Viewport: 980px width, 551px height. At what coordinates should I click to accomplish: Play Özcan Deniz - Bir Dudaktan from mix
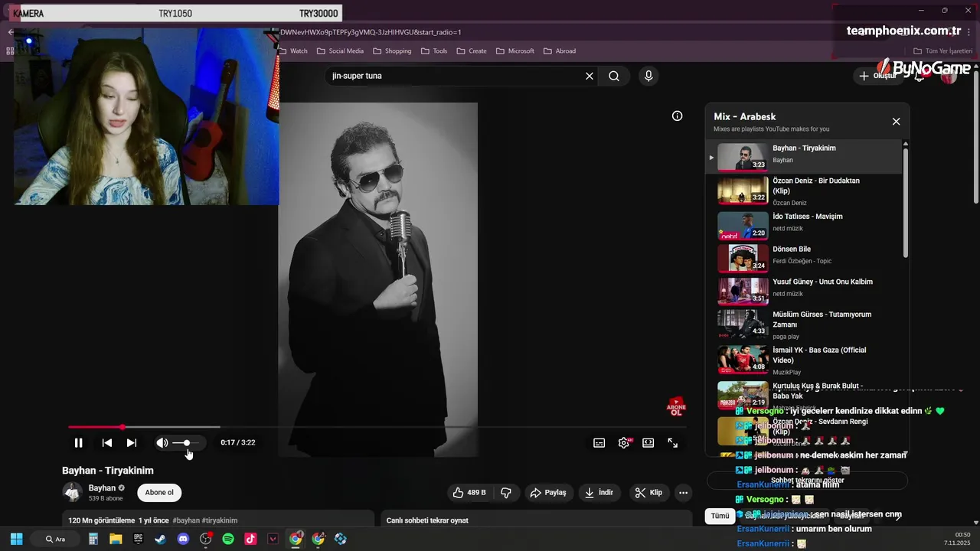coord(803,191)
